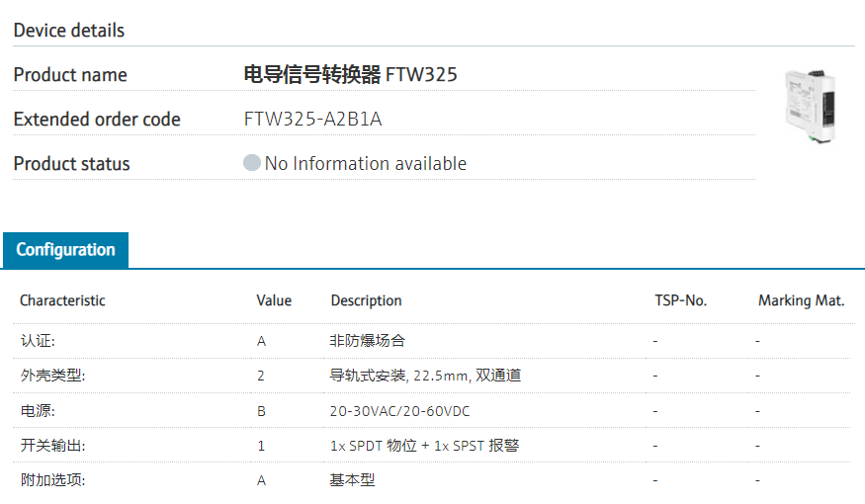Click the grey product status indicator dot
The image size is (865, 504).
click(252, 163)
